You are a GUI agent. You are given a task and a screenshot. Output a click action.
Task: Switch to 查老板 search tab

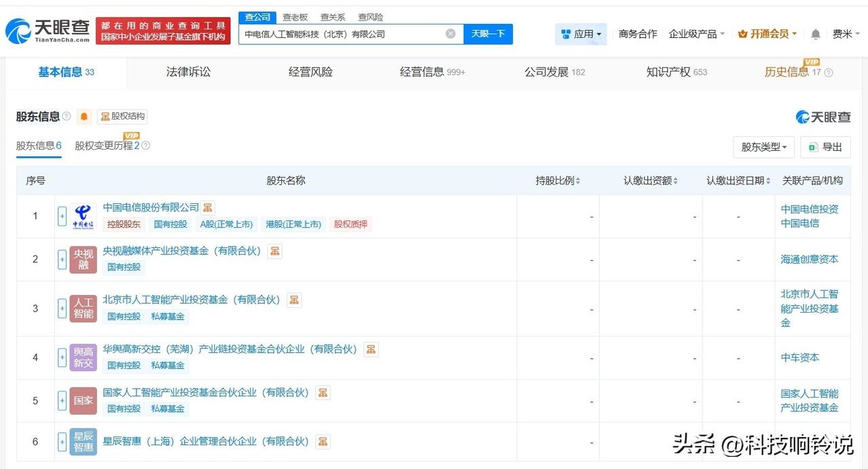pos(295,17)
